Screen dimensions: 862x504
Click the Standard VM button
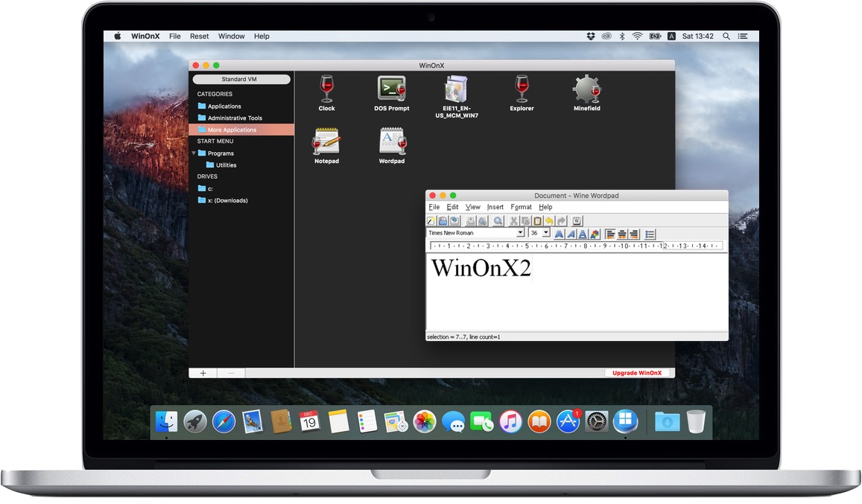[x=241, y=79]
